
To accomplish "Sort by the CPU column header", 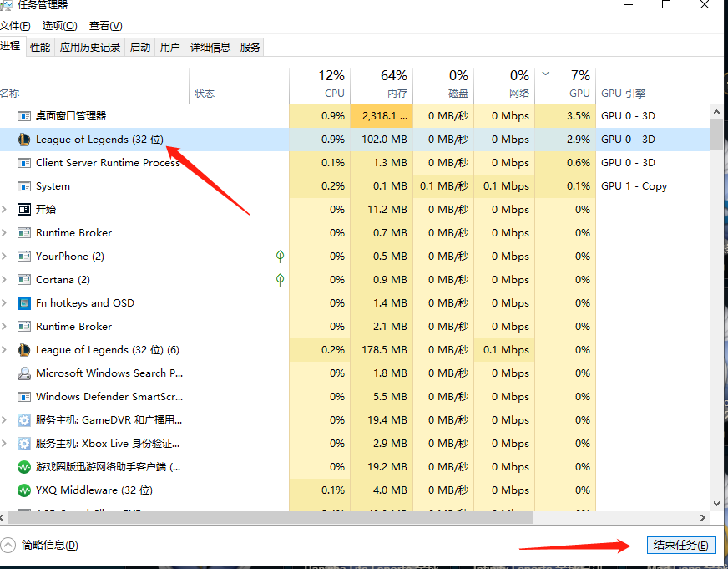I will coord(320,85).
